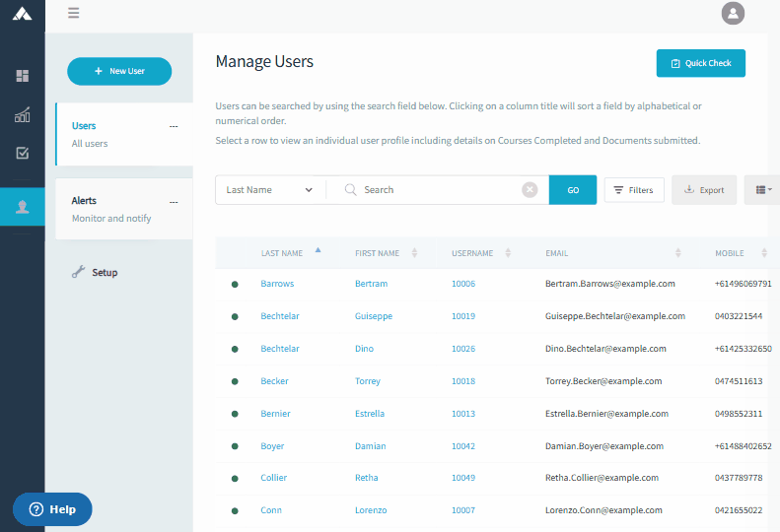Click status dot for Boyer row
780x532 pixels.
[x=235, y=446]
